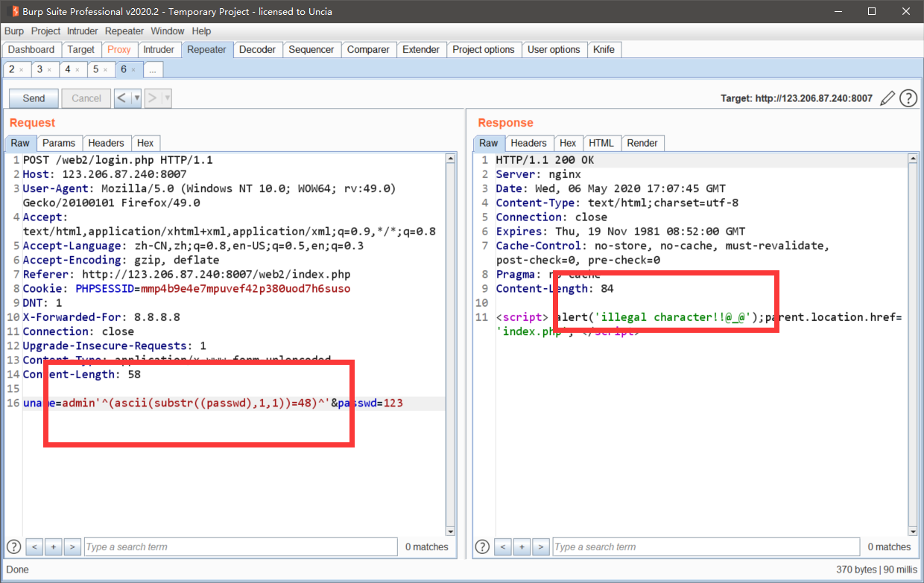924x583 pixels.
Task: Add a new Repeater tab with '...'
Action: pos(153,69)
